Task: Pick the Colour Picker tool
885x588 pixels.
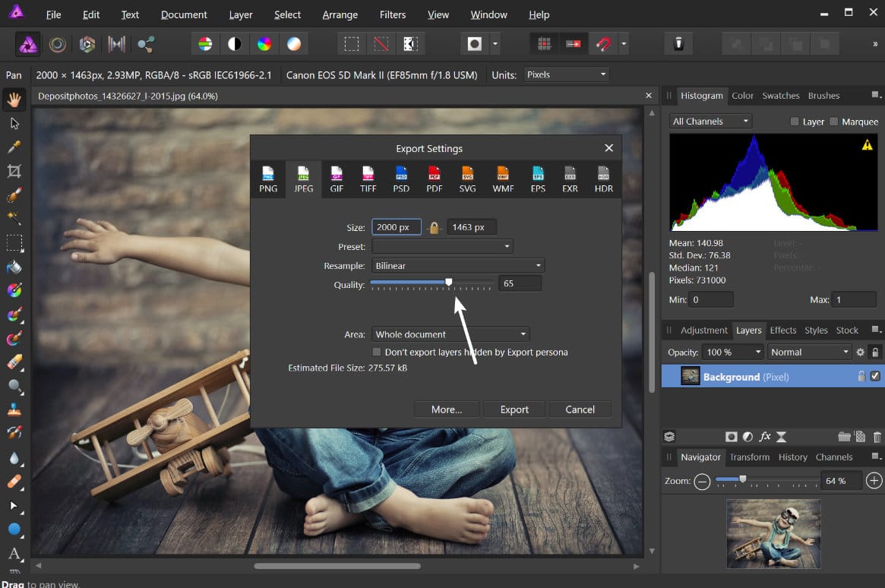Action: point(14,147)
